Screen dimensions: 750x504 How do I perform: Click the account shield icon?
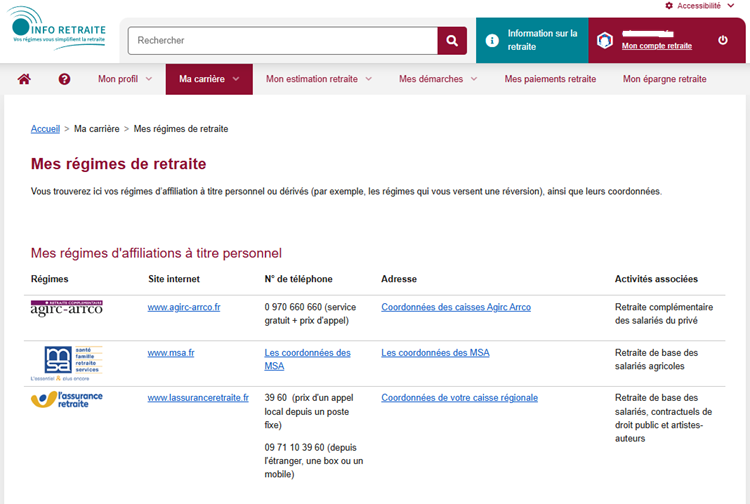pos(604,41)
